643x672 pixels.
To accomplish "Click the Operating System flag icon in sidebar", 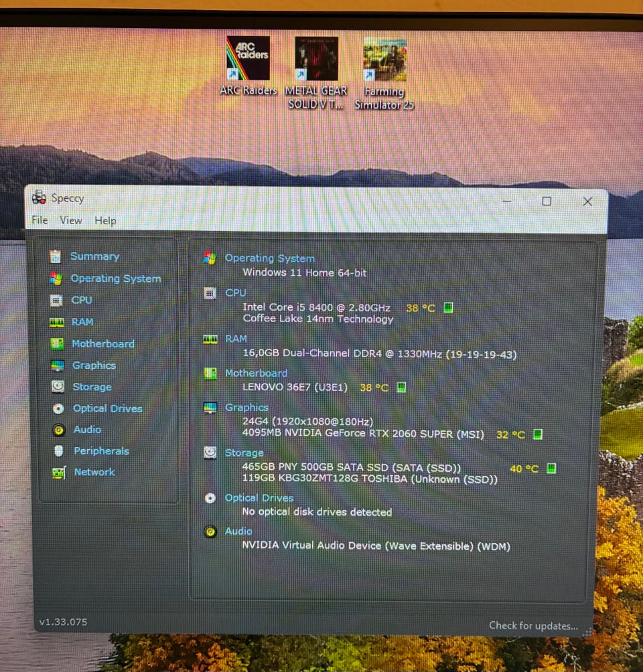I will (56, 278).
